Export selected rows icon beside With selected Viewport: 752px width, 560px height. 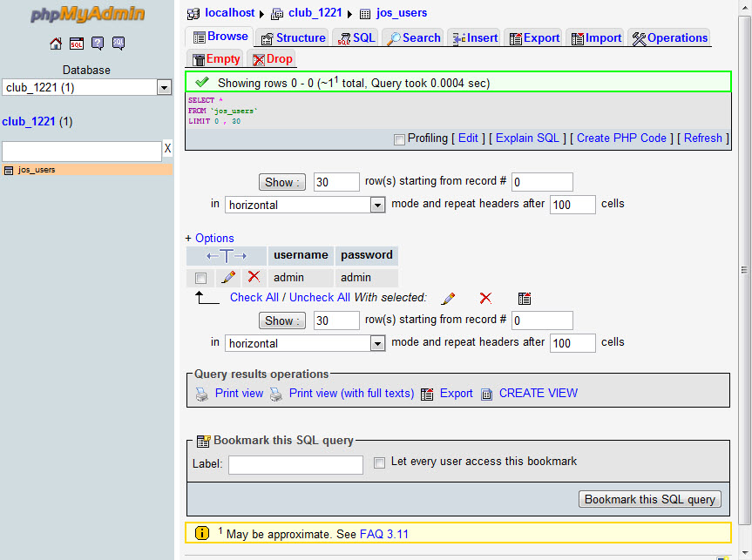coord(525,298)
